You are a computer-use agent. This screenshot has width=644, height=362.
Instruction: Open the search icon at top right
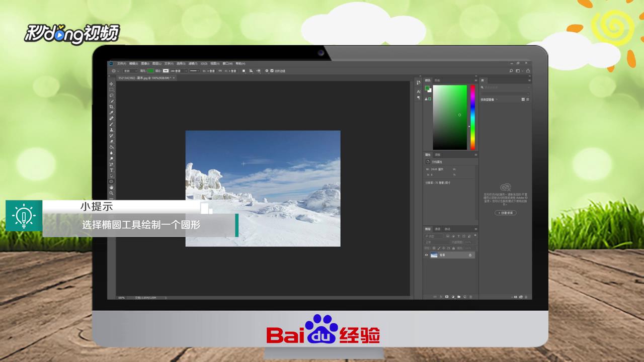[511, 71]
